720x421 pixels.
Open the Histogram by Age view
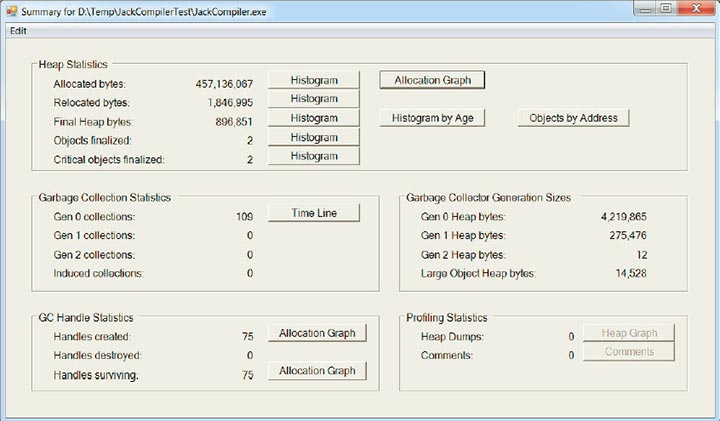(x=432, y=118)
